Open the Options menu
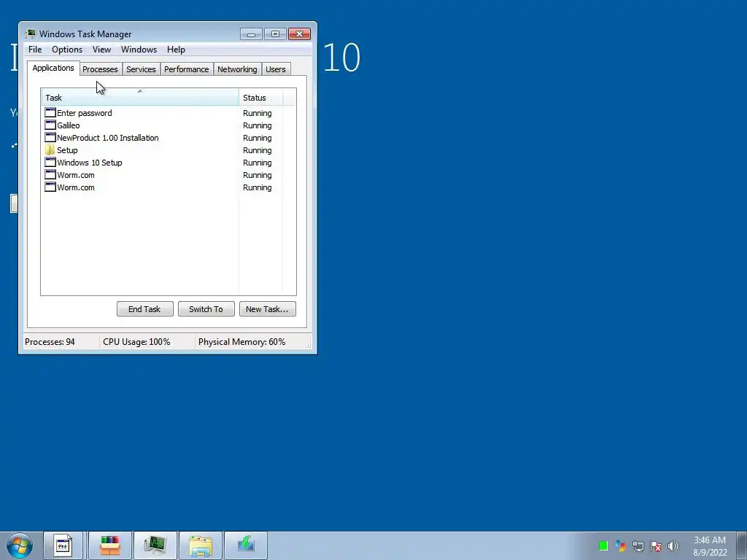Viewport: 747px width, 560px height. 67,50
